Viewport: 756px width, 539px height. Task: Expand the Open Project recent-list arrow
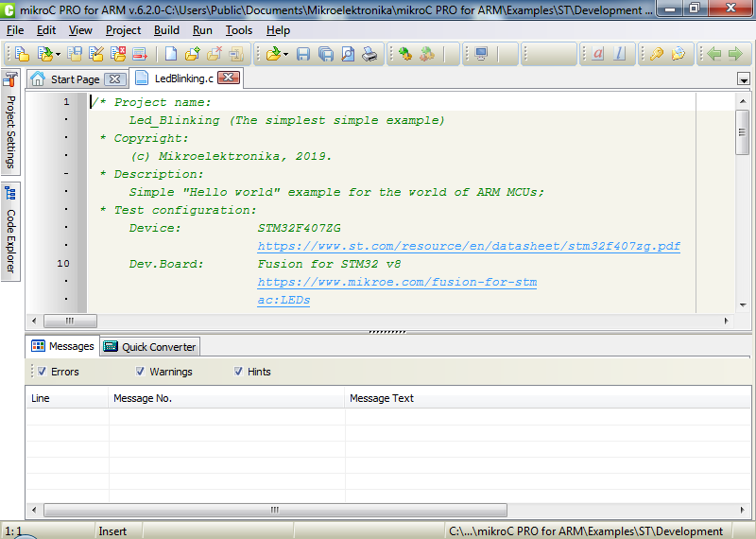58,54
